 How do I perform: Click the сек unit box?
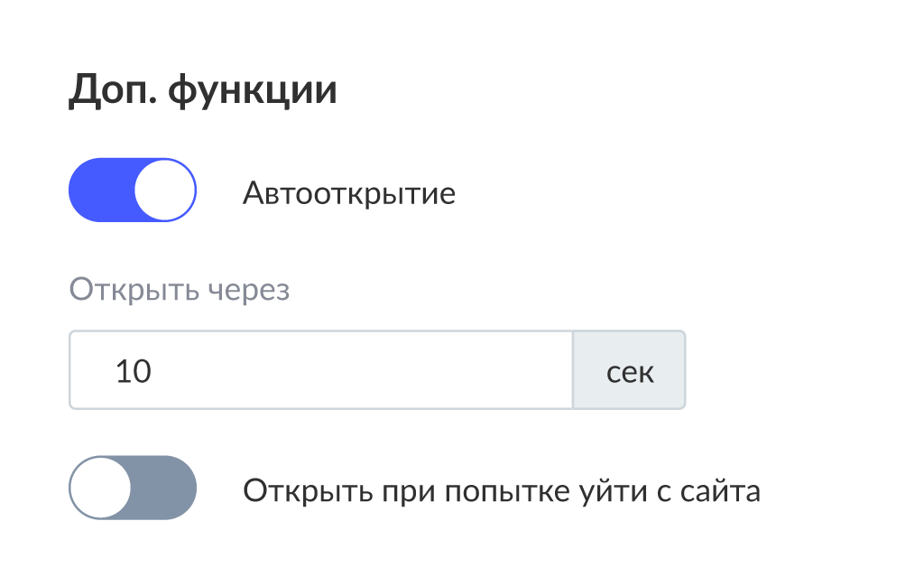tap(630, 370)
